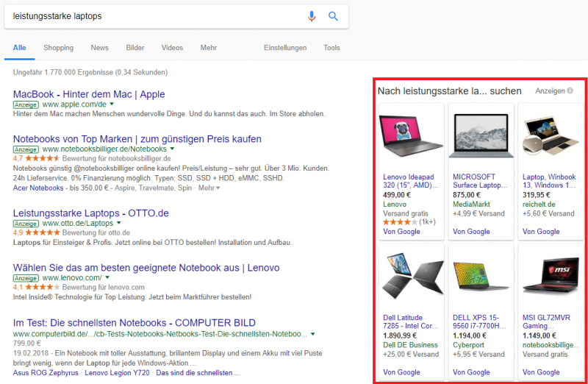
Task: Click the Asus ROG Zephyrus sitelink
Action: [x=46, y=373]
